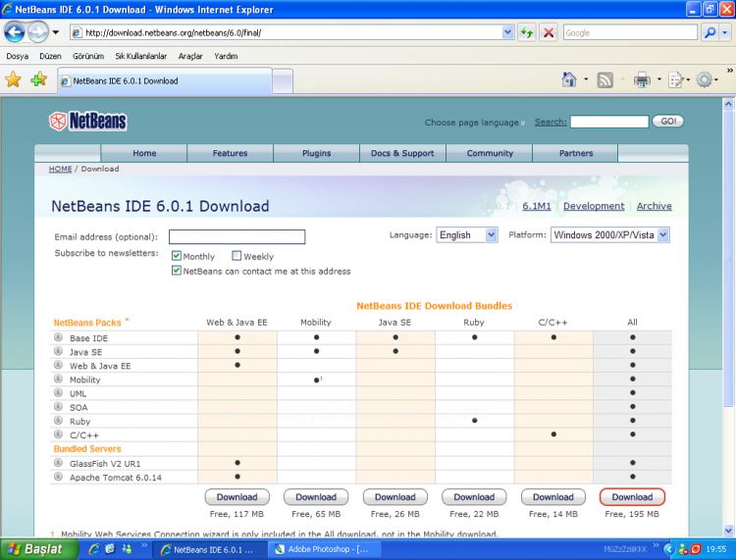The image size is (736, 560).
Task: Open the Tools gear icon
Action: (x=704, y=79)
